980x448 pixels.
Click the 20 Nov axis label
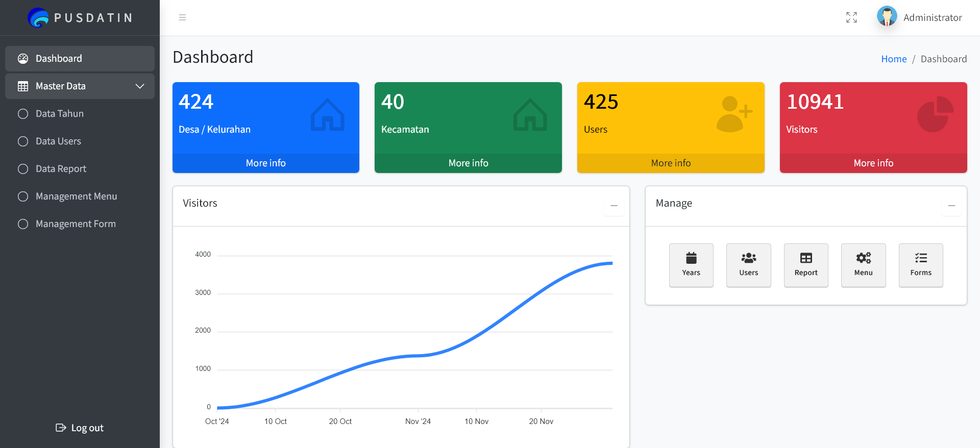tap(541, 421)
